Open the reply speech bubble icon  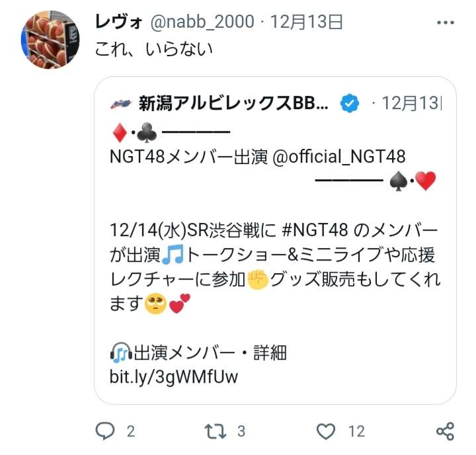[105, 431]
